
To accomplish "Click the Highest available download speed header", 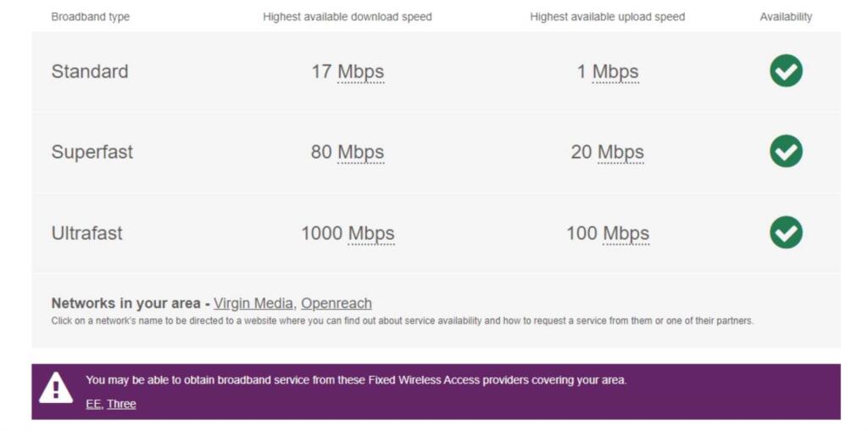I will point(348,16).
